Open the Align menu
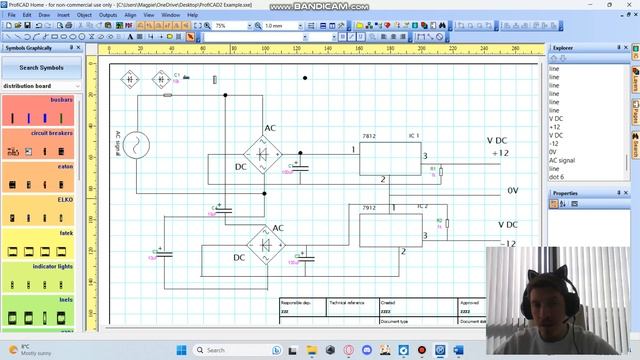 click(x=130, y=15)
